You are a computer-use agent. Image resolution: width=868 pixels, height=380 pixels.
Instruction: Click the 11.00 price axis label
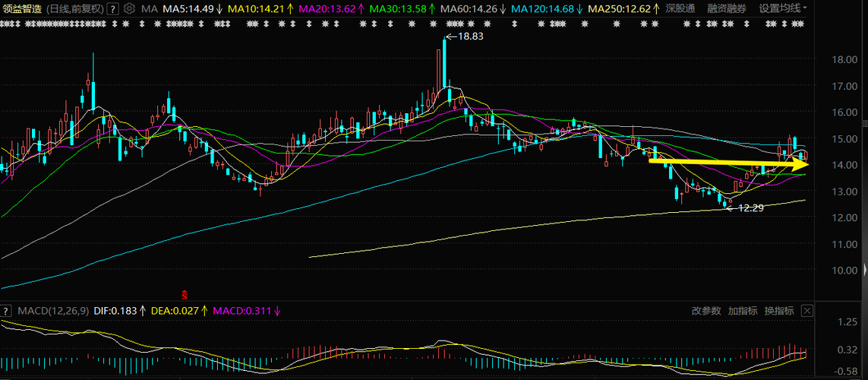click(844, 244)
